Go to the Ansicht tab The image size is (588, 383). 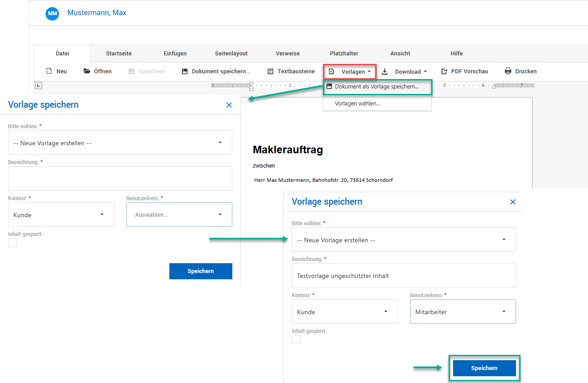(400, 54)
